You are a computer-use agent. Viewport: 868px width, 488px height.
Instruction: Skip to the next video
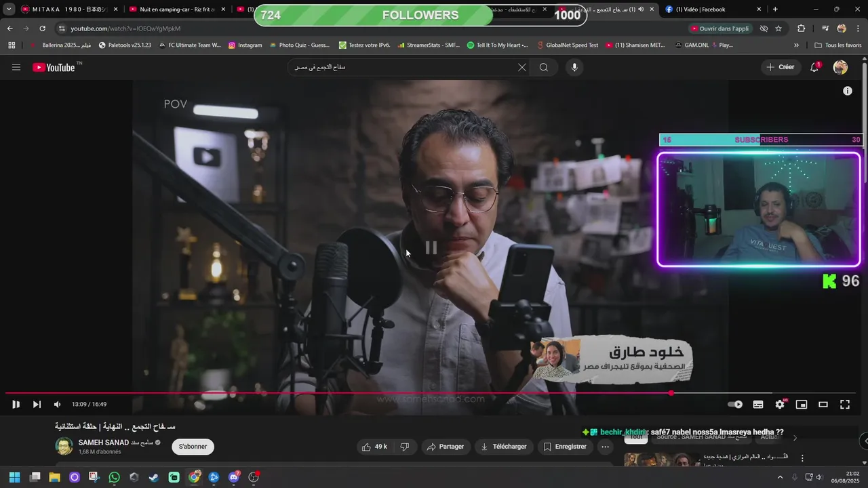37,405
